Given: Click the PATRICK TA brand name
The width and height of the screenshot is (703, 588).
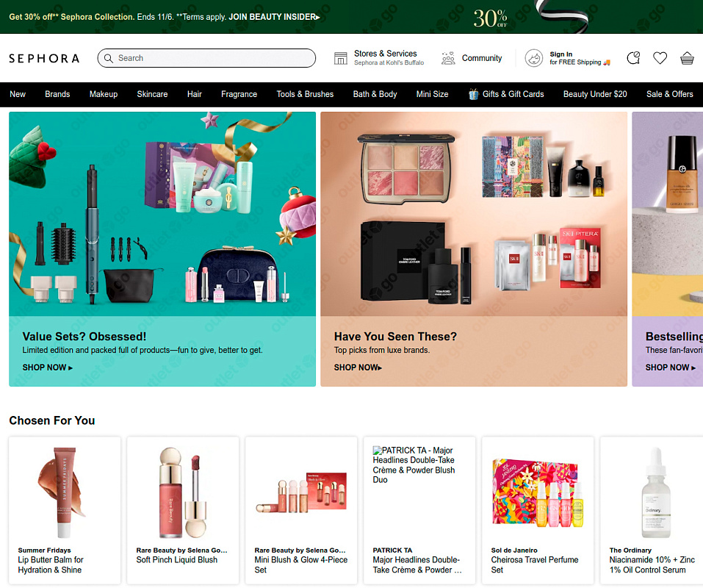Looking at the screenshot, I should click(x=392, y=551).
